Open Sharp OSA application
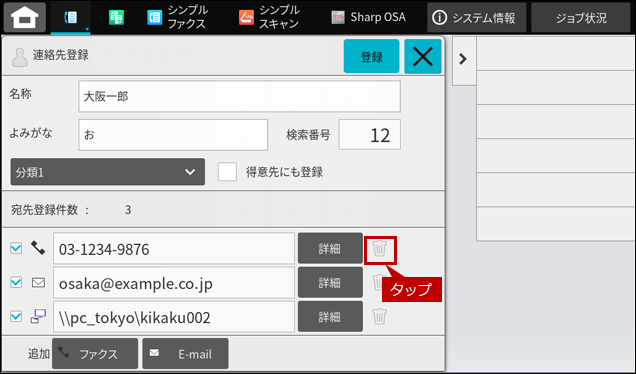 pyautogui.click(x=368, y=17)
